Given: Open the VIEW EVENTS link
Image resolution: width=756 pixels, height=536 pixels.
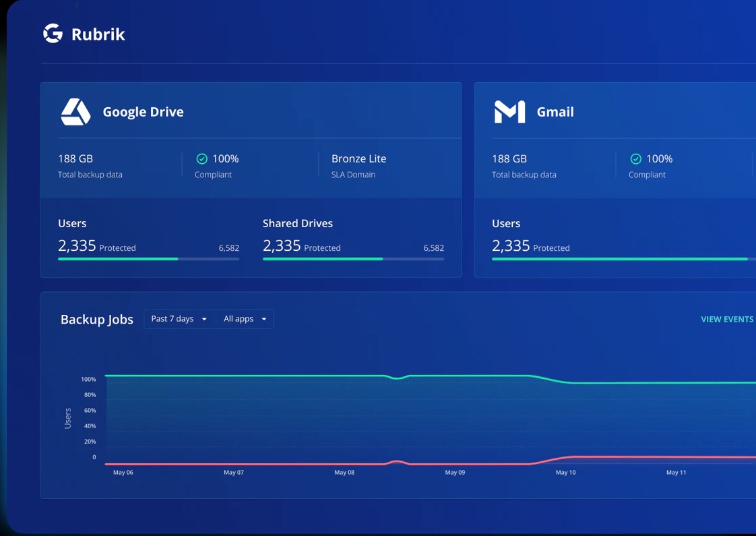Looking at the screenshot, I should point(727,319).
